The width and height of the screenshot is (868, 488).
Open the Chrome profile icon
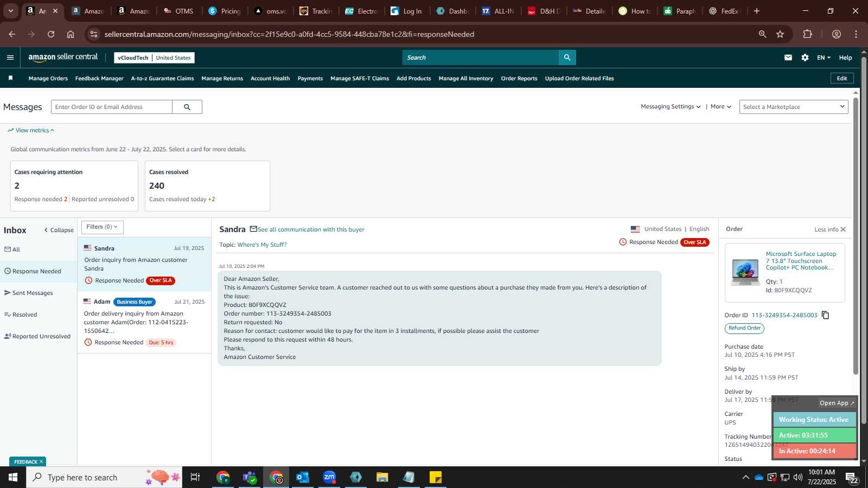[837, 34]
